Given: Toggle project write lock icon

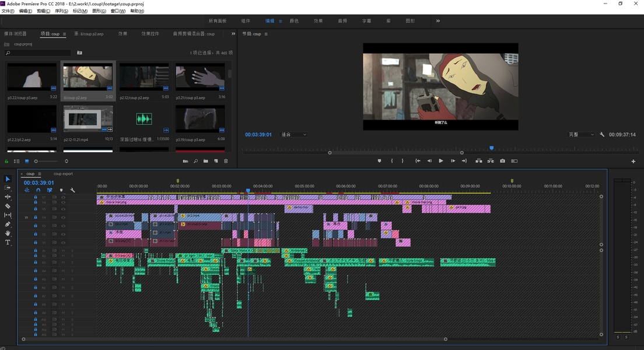Looking at the screenshot, I should pos(6,161).
